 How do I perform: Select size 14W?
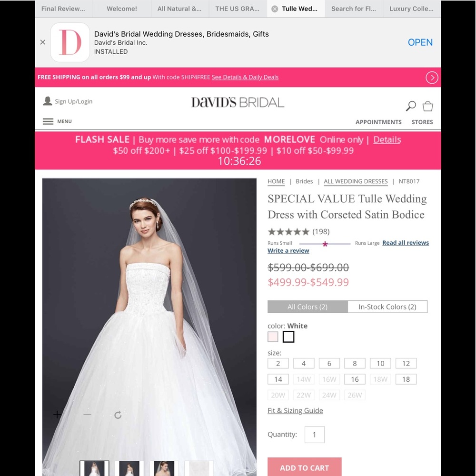304,379
